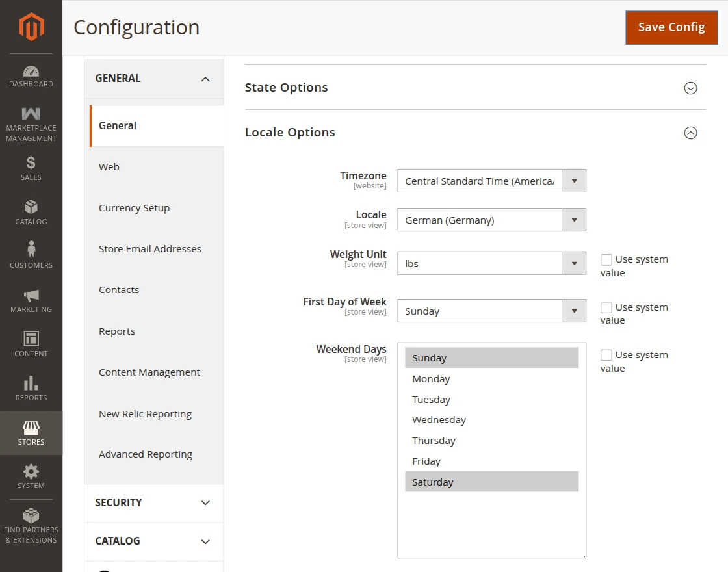Enable Use system value for Weight Unit
Screen dimensions: 728x572
(x=606, y=259)
